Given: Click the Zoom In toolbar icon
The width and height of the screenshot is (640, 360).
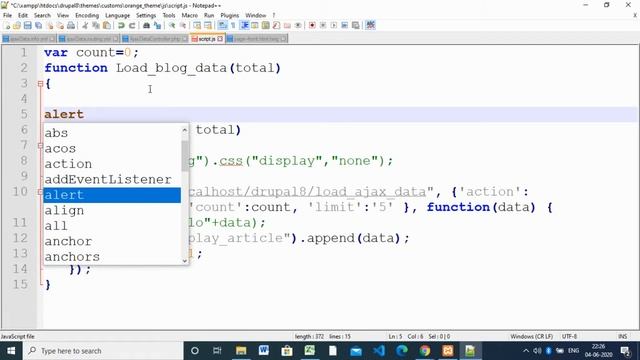Looking at the screenshot, I should [x=172, y=25].
